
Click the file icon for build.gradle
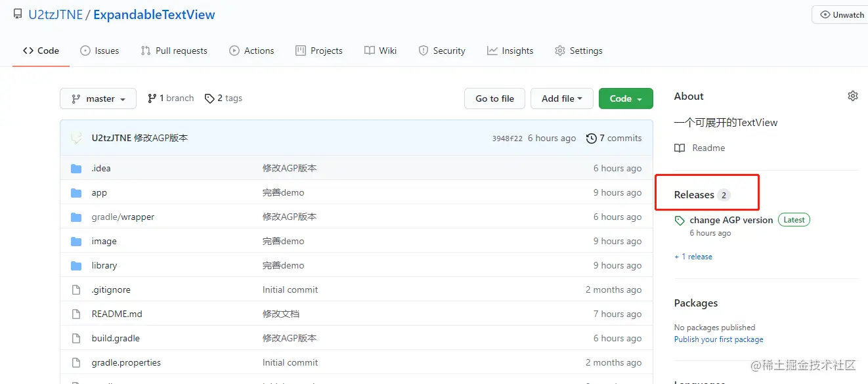pos(76,338)
